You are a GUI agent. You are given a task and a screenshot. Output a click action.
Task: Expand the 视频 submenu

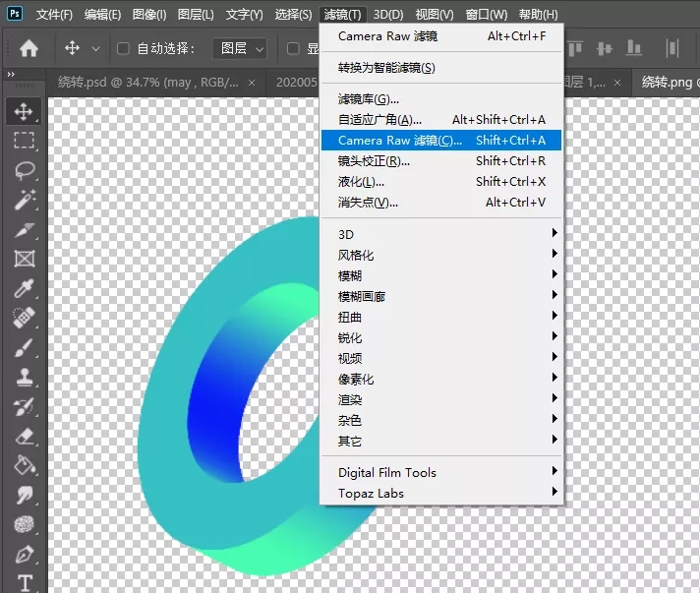[441, 358]
